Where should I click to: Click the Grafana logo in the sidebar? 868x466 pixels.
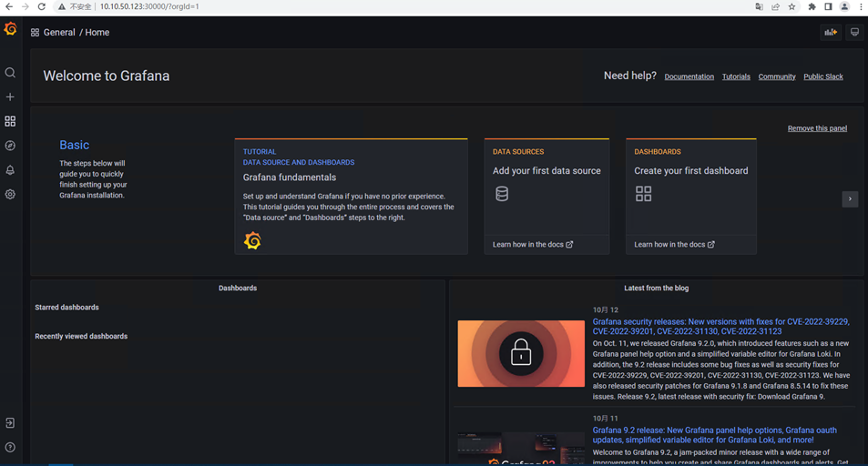pyautogui.click(x=11, y=29)
